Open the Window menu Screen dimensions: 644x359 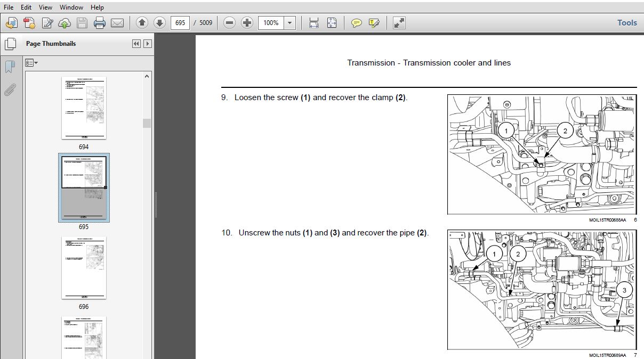71,7
